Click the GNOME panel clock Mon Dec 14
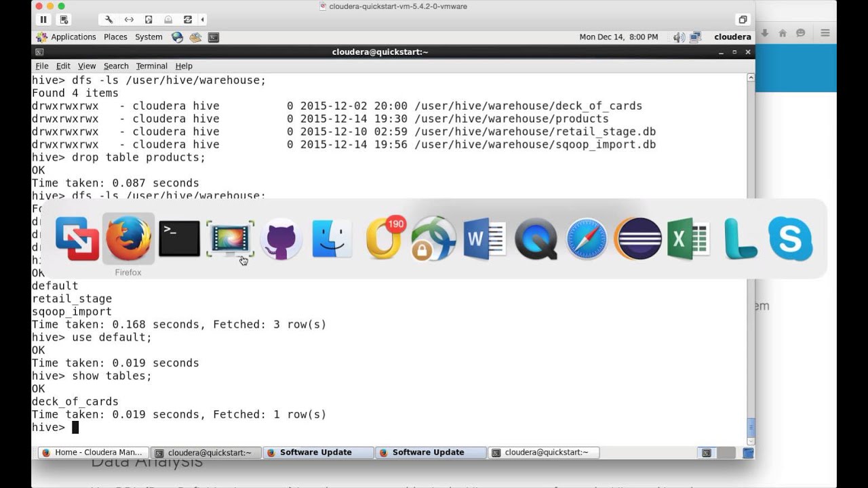 tap(618, 37)
